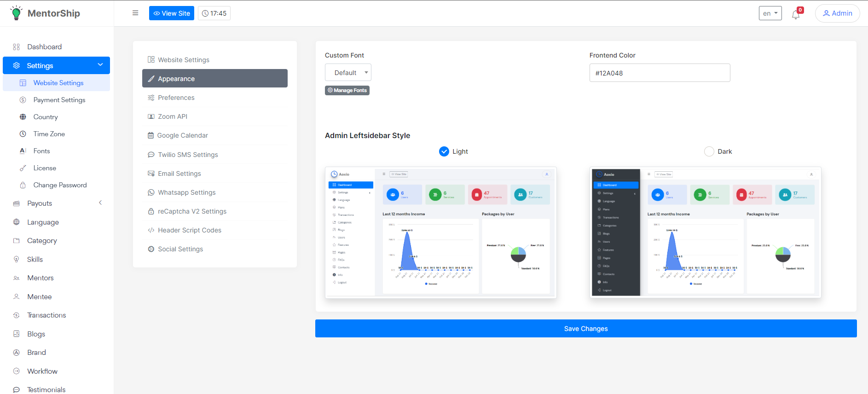Click the Whatsapp Settings icon

click(151, 192)
